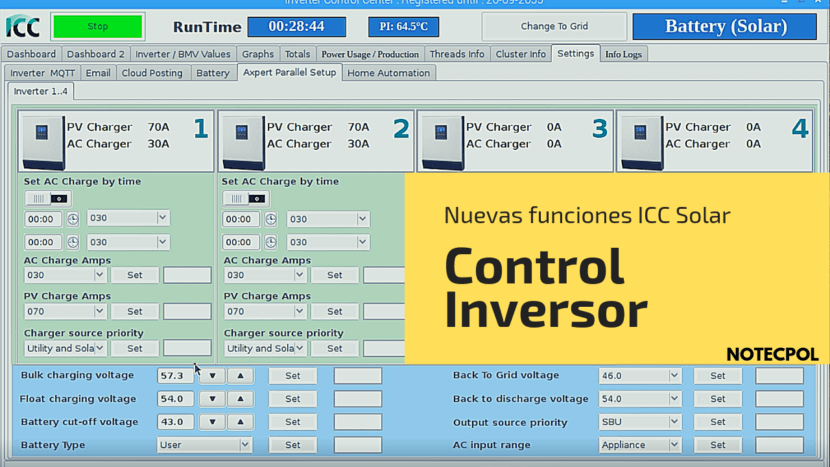830x467 pixels.
Task: Open second clock picker in inverter 2
Action: (270, 243)
